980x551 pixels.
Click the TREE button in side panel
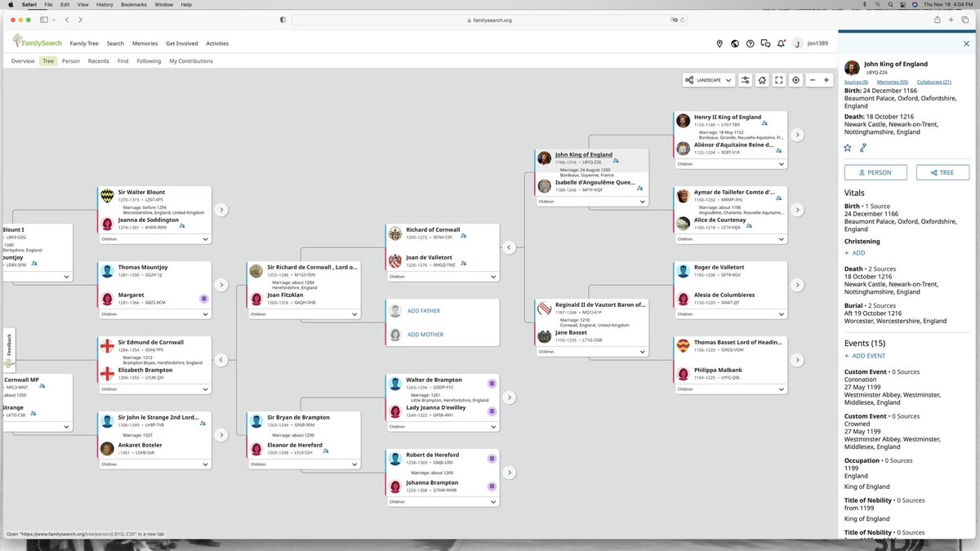pos(942,172)
